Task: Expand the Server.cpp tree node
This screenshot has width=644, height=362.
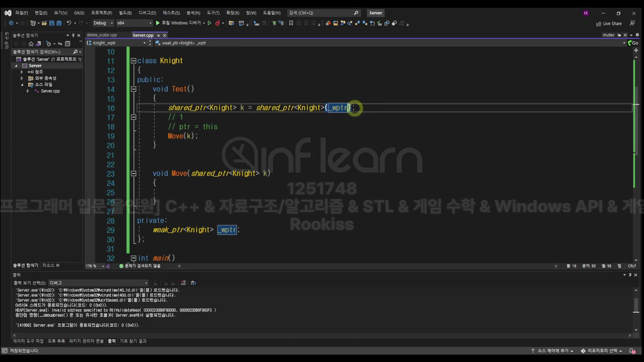Action: 28,91
